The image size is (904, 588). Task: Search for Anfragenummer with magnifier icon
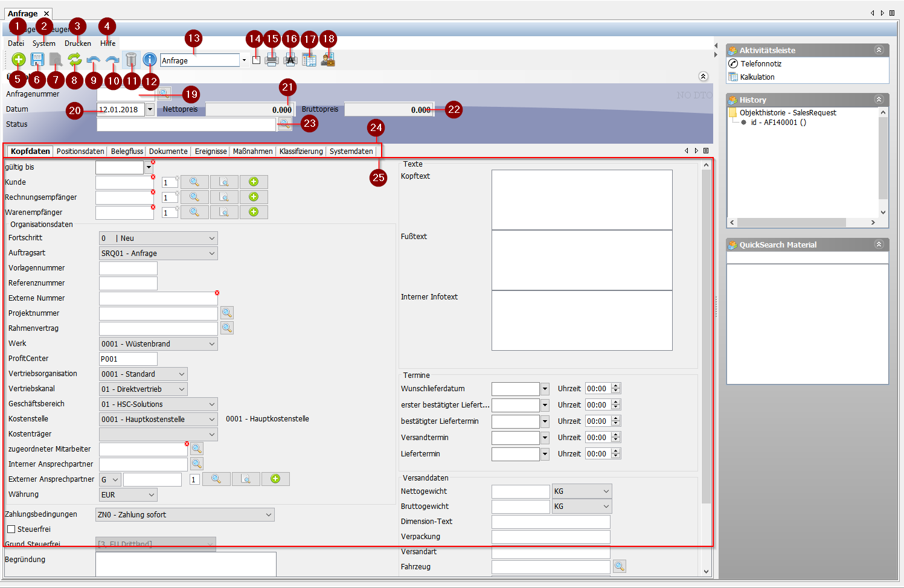(164, 94)
